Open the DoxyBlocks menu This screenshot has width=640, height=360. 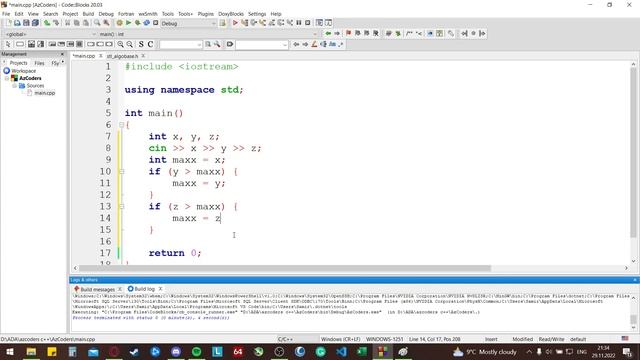231,14
